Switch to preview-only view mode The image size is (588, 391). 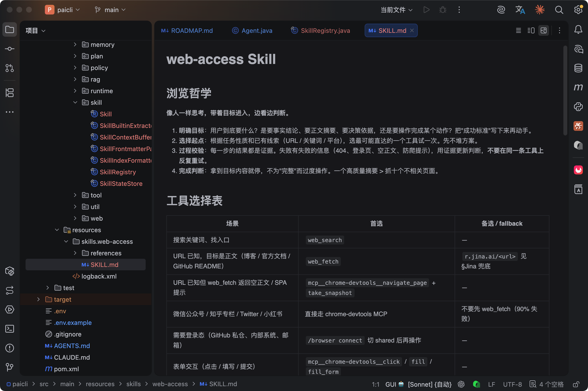click(x=544, y=30)
